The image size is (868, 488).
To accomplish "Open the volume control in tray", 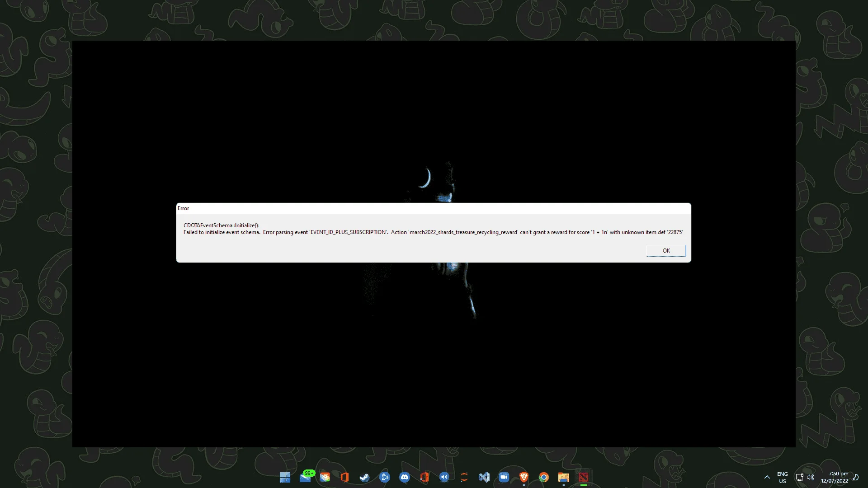I will pos(811,477).
